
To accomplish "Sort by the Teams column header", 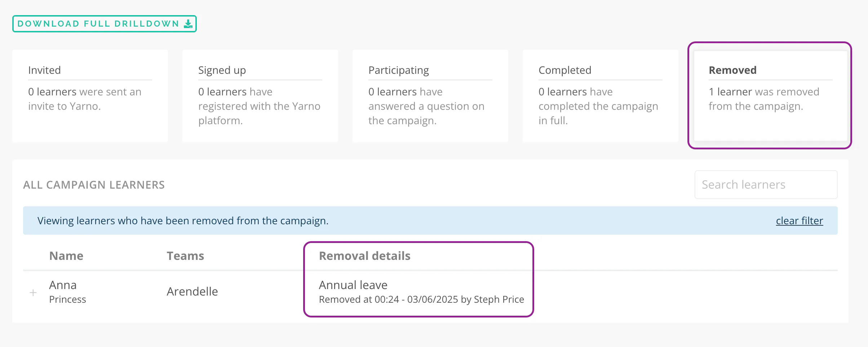I will 185,256.
